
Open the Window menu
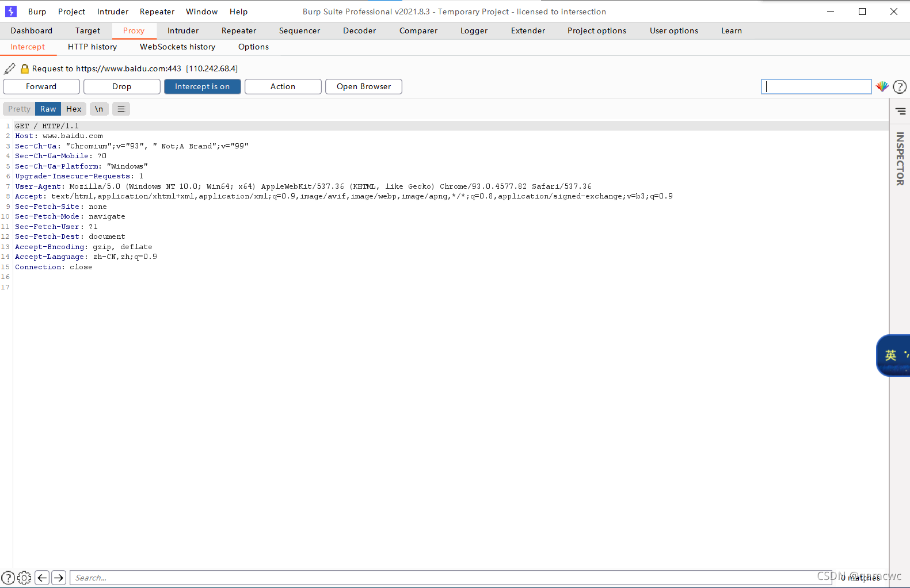pos(202,12)
